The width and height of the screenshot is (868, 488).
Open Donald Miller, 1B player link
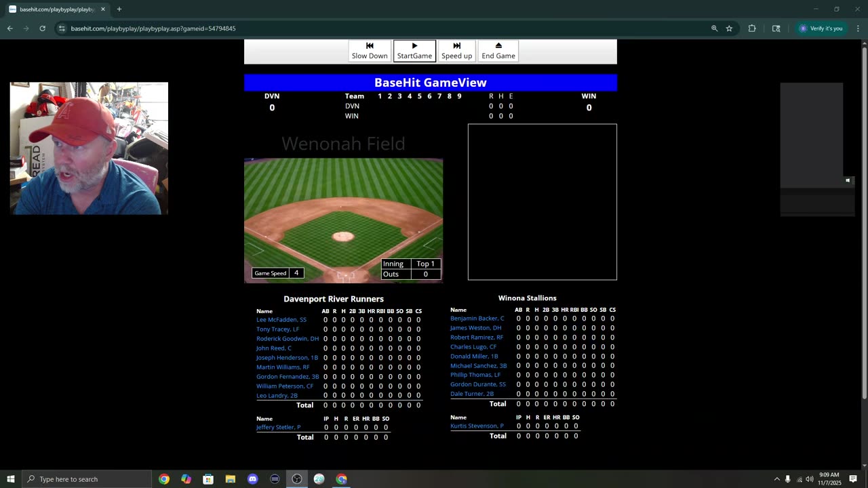click(474, 357)
